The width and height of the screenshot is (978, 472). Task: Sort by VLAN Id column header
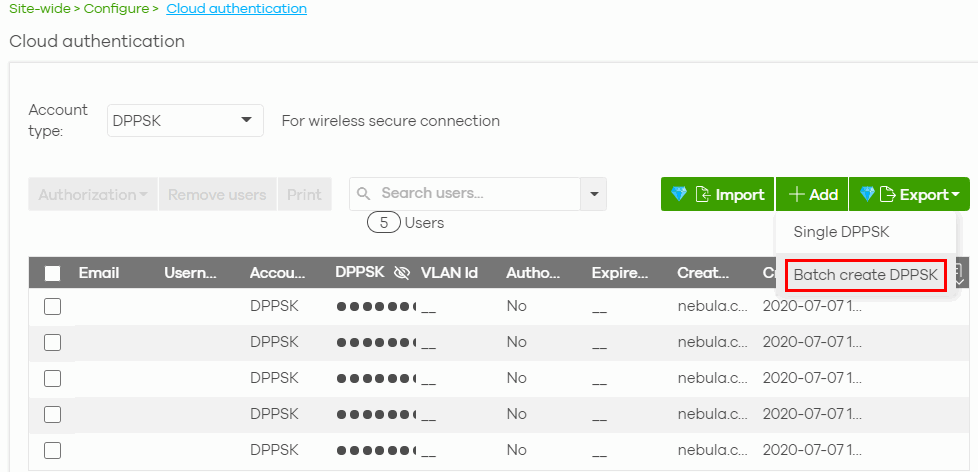coord(449,272)
